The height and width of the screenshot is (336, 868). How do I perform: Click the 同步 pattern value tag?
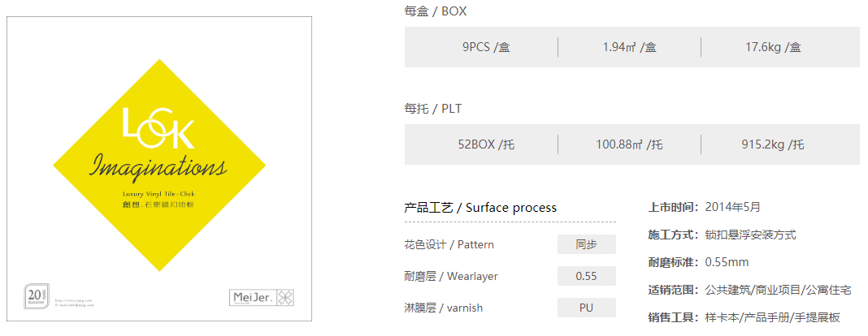pos(586,244)
